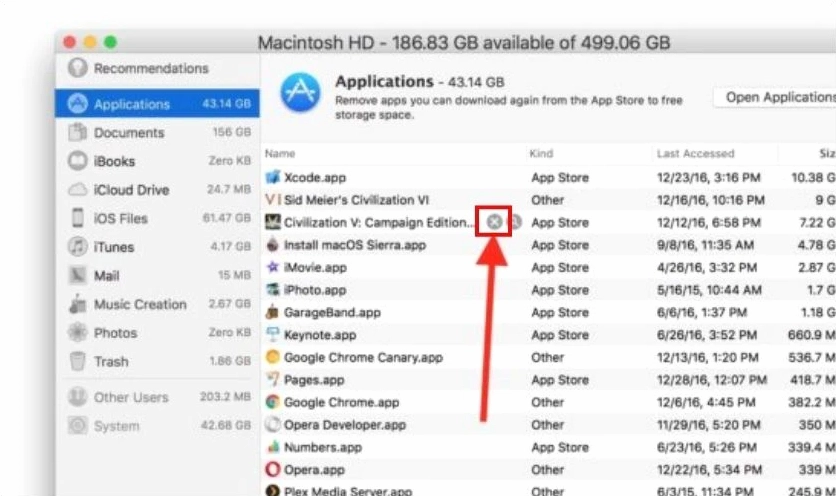Click the Numbers.app chart icon
Image resolution: width=836 pixels, height=496 pixels.
(x=273, y=447)
